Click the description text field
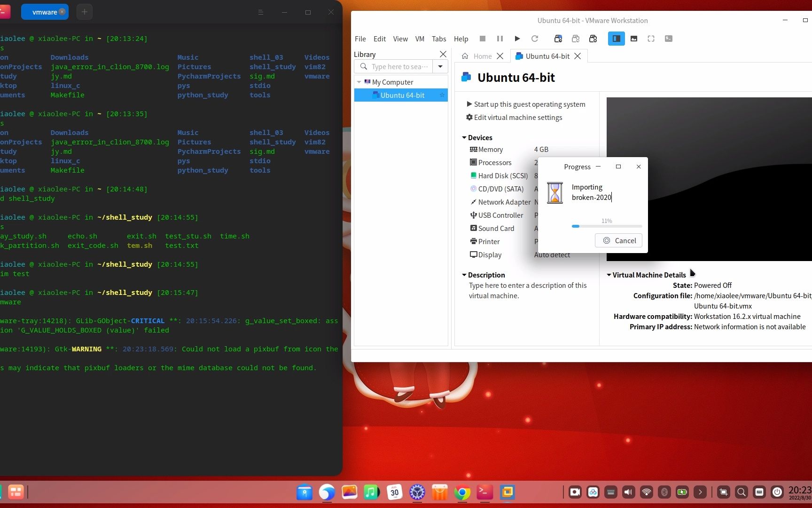 tap(528, 290)
